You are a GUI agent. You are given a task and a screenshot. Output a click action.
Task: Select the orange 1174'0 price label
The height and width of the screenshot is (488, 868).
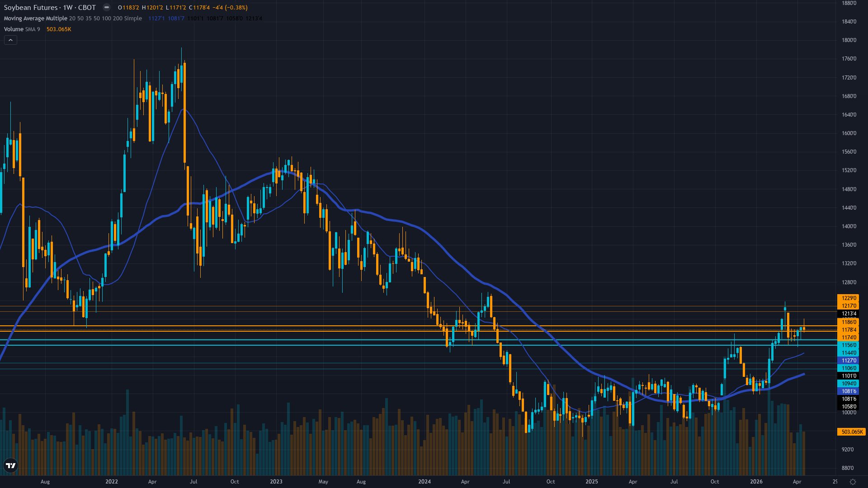[x=848, y=338]
